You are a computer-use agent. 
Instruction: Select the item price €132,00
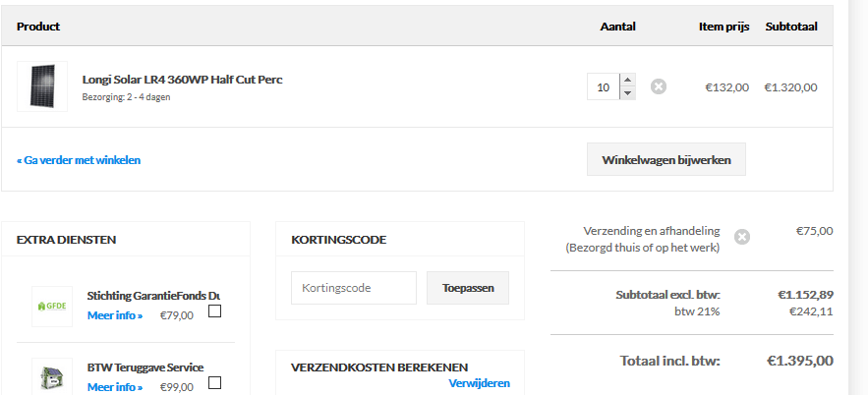(x=726, y=87)
